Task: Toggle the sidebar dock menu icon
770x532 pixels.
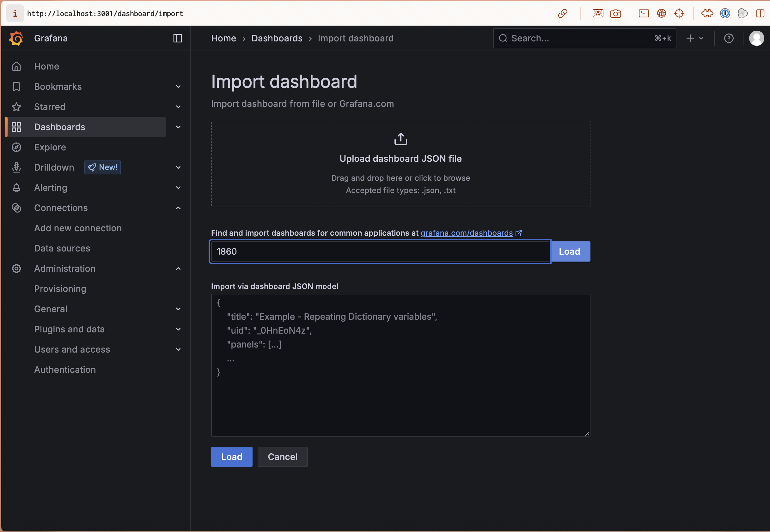Action: click(x=177, y=38)
